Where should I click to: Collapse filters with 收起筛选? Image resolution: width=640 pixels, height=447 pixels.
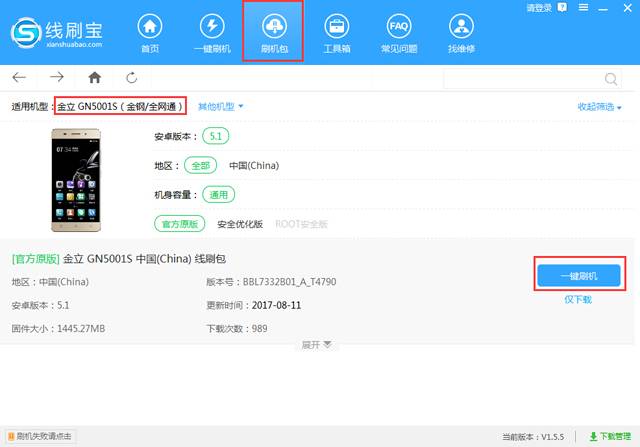pyautogui.click(x=599, y=106)
